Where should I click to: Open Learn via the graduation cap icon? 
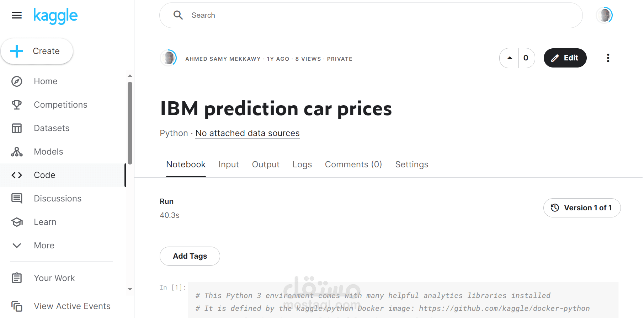[17, 222]
